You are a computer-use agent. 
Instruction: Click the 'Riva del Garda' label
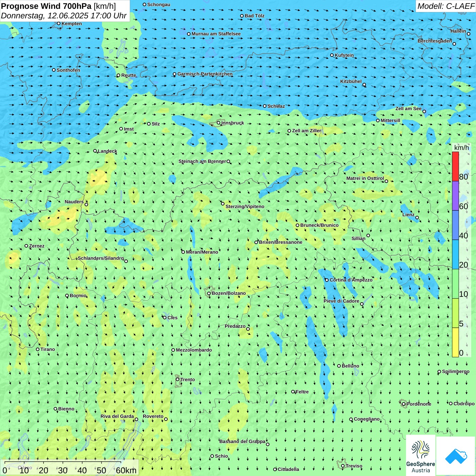[x=117, y=416]
